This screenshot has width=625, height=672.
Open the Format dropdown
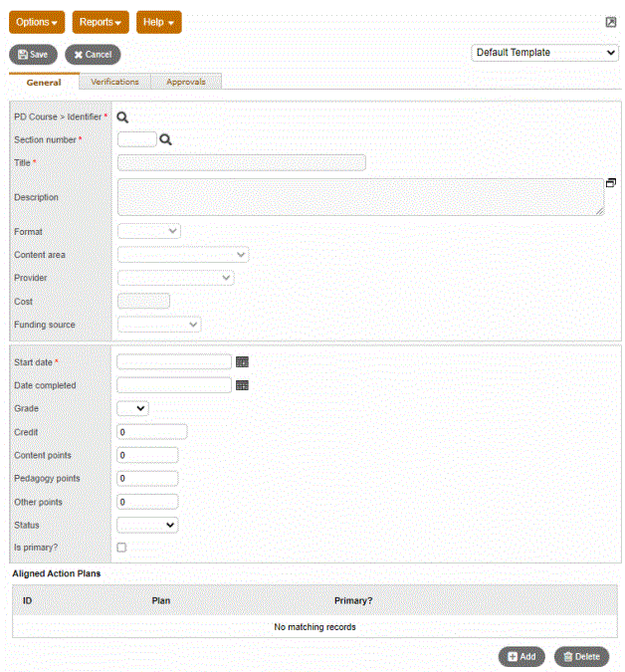click(149, 231)
